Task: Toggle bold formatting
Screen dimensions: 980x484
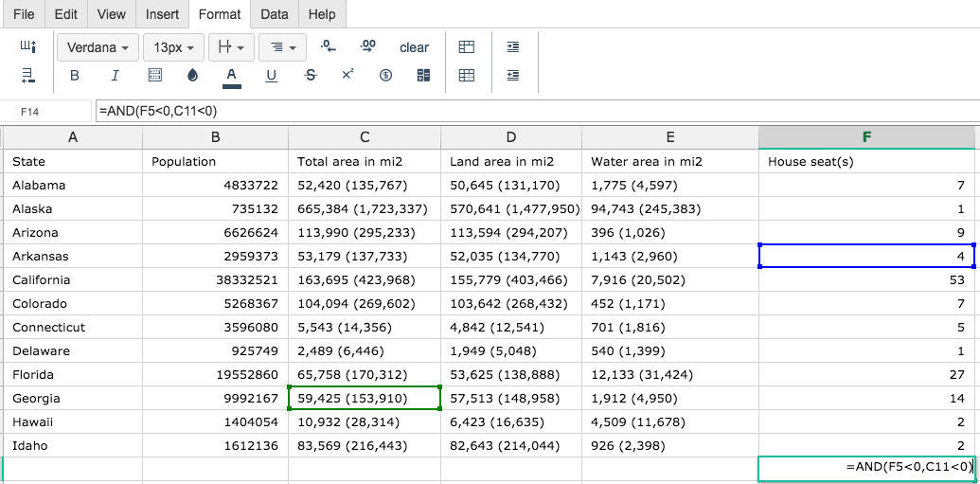Action: tap(75, 76)
